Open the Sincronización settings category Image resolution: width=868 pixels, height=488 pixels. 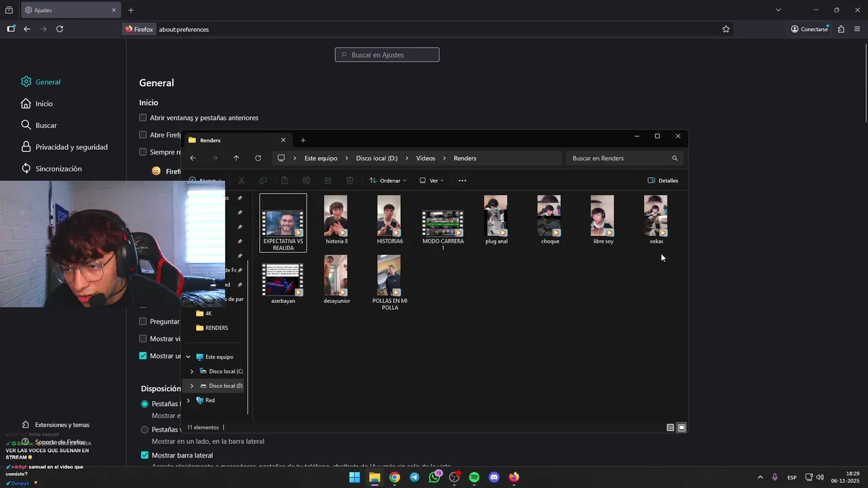51,169
